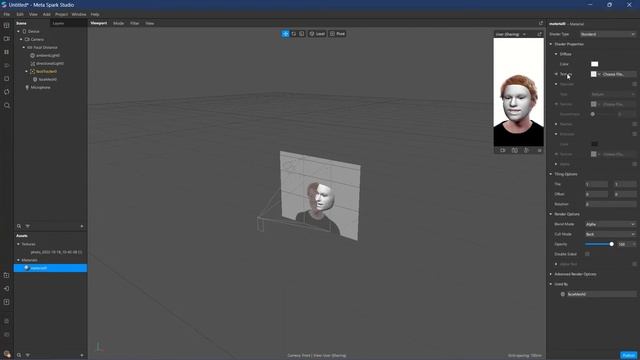Open the simulator device dropdown
This screenshot has height=360, width=640.
point(511,34)
